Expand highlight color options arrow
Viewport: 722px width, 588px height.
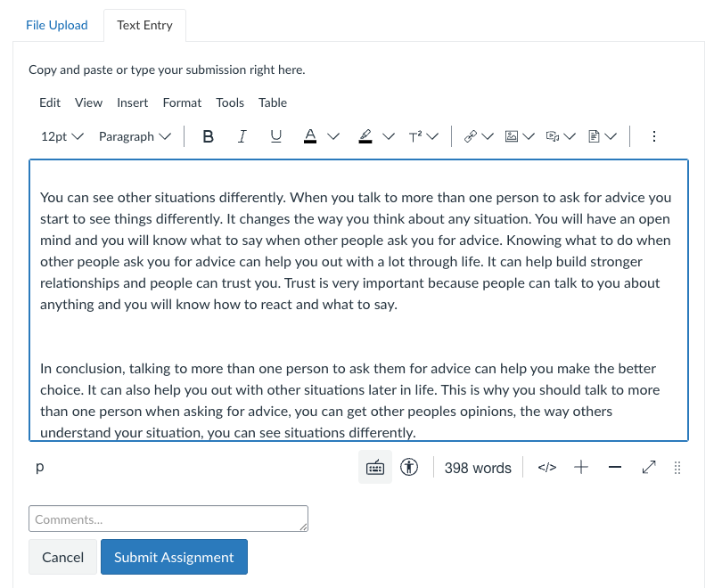pos(389,136)
